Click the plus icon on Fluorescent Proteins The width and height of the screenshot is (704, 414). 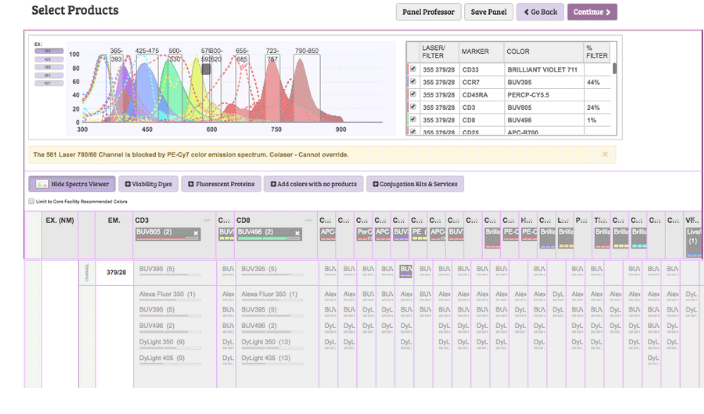click(191, 184)
